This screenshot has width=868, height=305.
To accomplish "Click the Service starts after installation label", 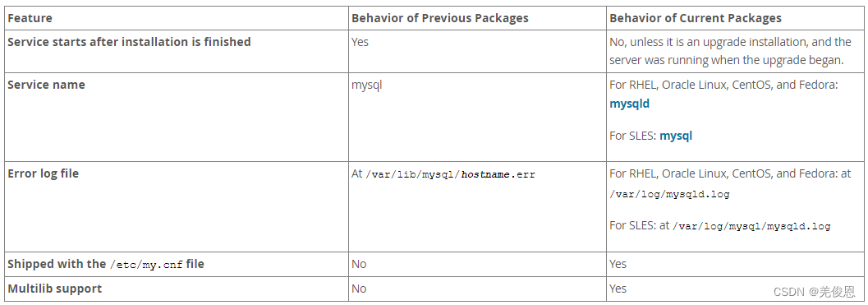I will click(x=129, y=42).
